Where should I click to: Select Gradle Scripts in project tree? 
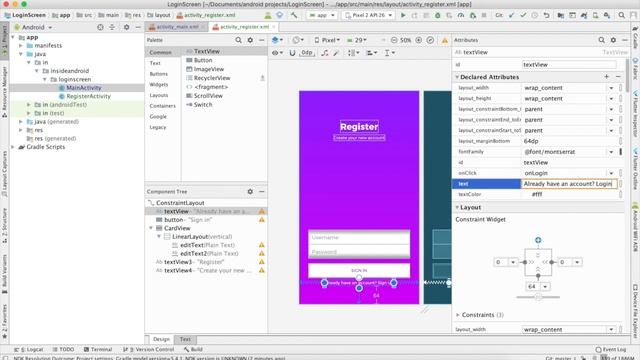[x=45, y=147]
